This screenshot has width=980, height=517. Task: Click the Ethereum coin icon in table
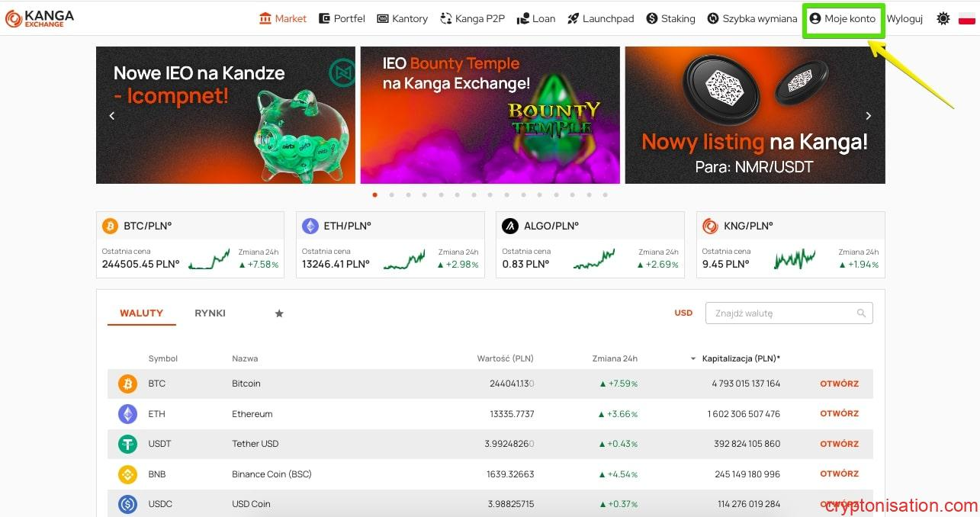127,414
